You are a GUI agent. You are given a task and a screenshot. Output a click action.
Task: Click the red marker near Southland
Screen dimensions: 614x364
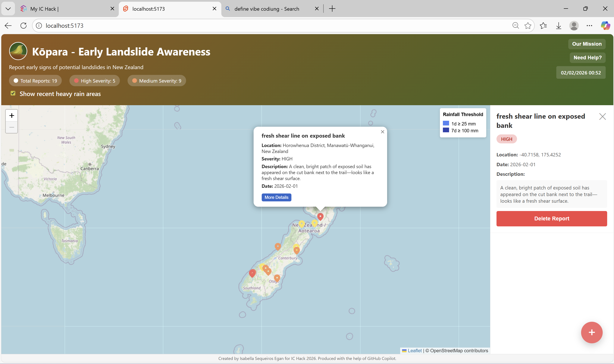pos(252,273)
